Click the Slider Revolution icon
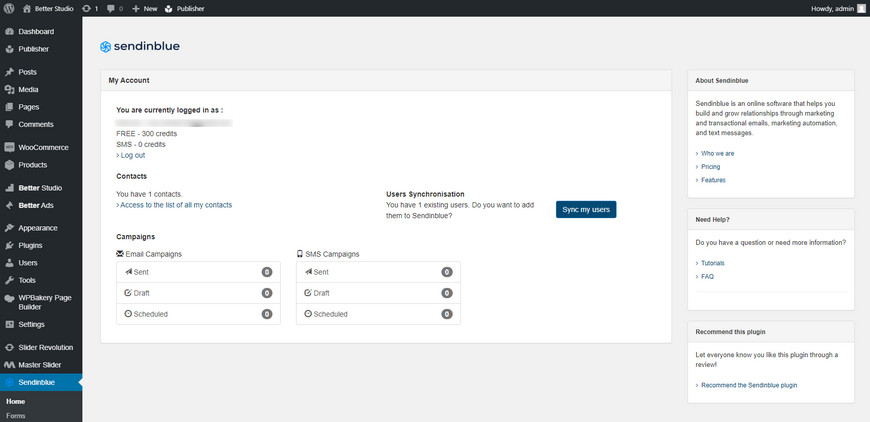The image size is (870, 422). (x=9, y=348)
